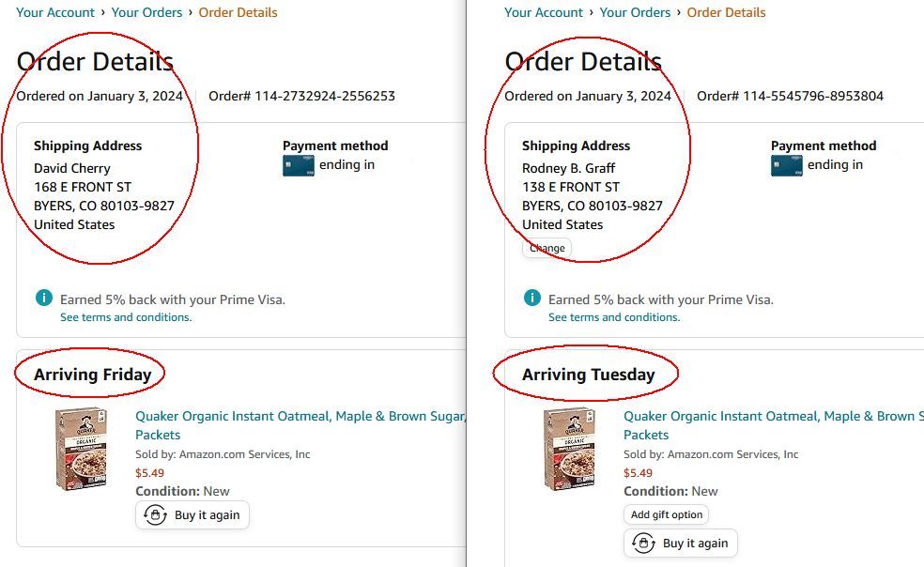Select Order Details breadcrumb above order 114-5545796-8953804

726,13
